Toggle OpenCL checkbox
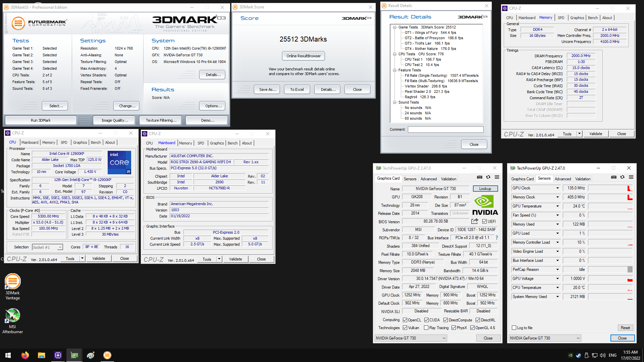 click(405, 320)
